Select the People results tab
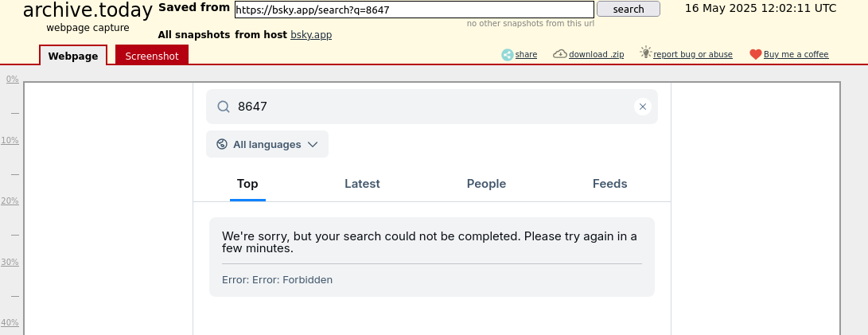The image size is (868, 335). [x=486, y=184]
